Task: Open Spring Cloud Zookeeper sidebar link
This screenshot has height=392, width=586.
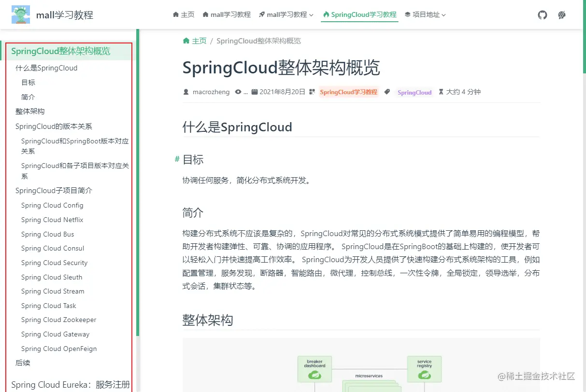Action: click(x=59, y=320)
